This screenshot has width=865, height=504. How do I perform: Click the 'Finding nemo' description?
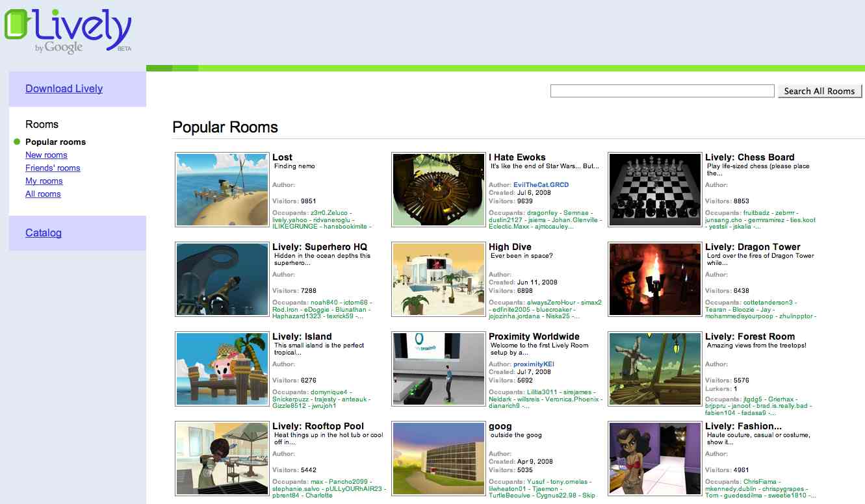pyautogui.click(x=294, y=166)
